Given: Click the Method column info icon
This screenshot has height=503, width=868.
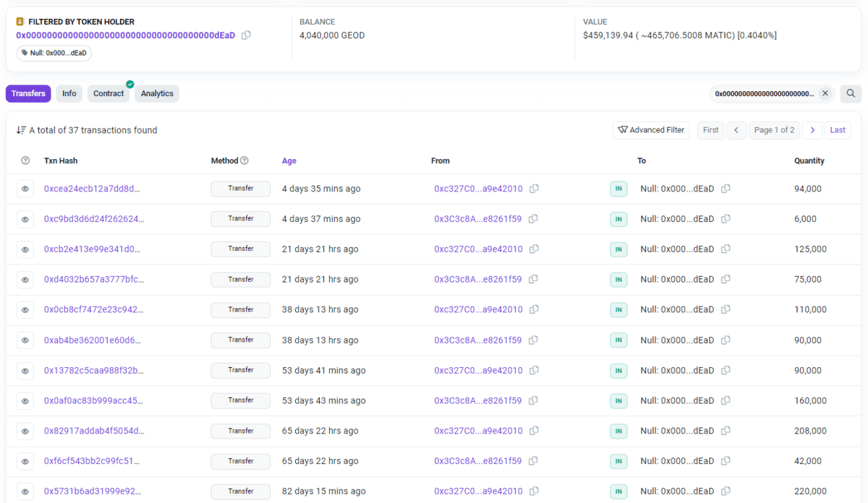Looking at the screenshot, I should (x=244, y=160).
